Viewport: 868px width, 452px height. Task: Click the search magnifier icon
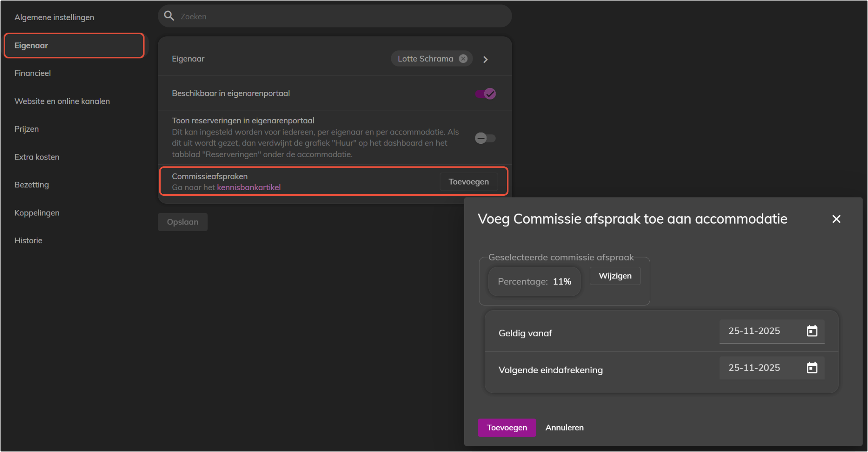tap(169, 16)
